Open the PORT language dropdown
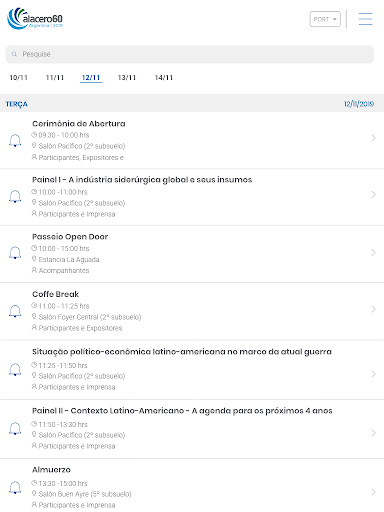 pos(325,19)
